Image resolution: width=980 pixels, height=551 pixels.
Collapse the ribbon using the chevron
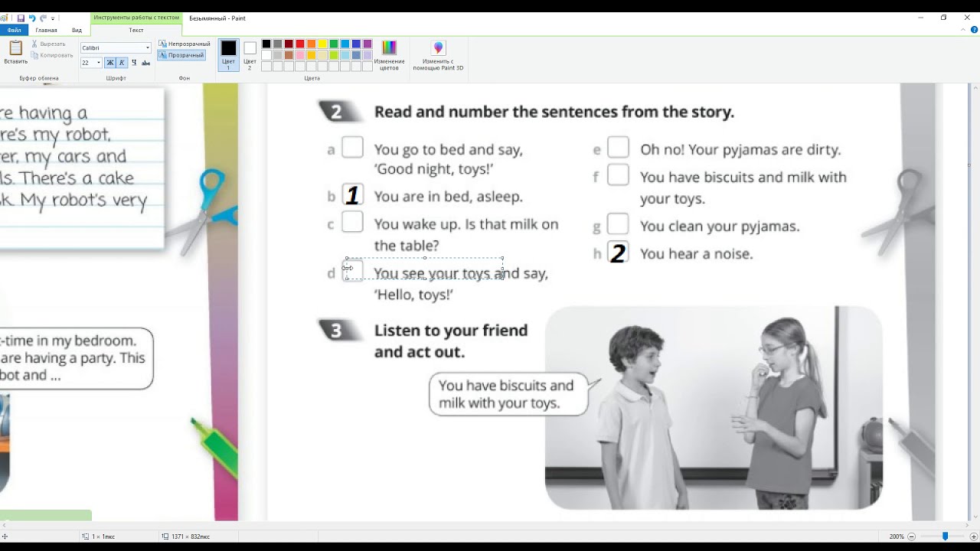tap(963, 30)
